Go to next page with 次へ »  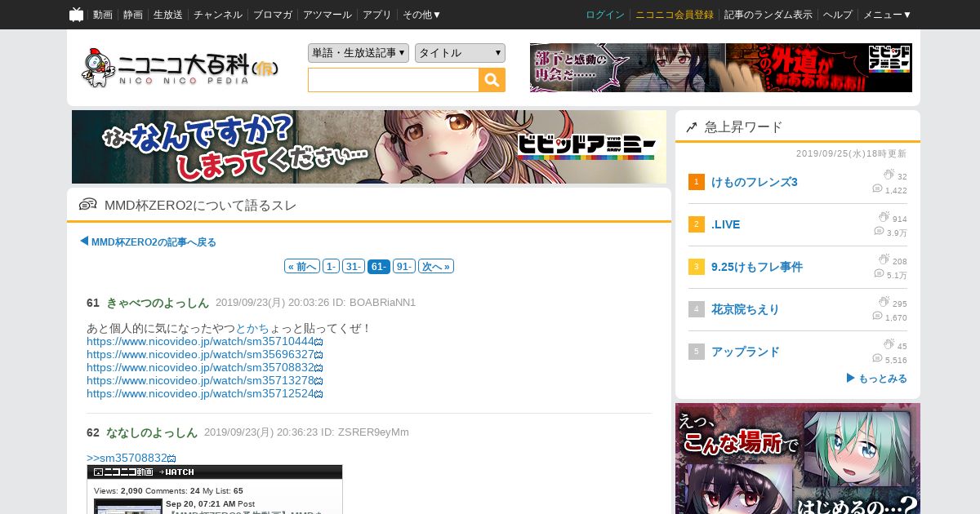(x=436, y=267)
